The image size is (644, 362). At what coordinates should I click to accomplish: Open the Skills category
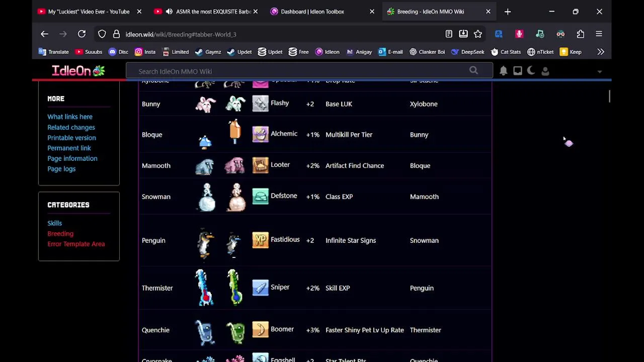[x=54, y=223]
